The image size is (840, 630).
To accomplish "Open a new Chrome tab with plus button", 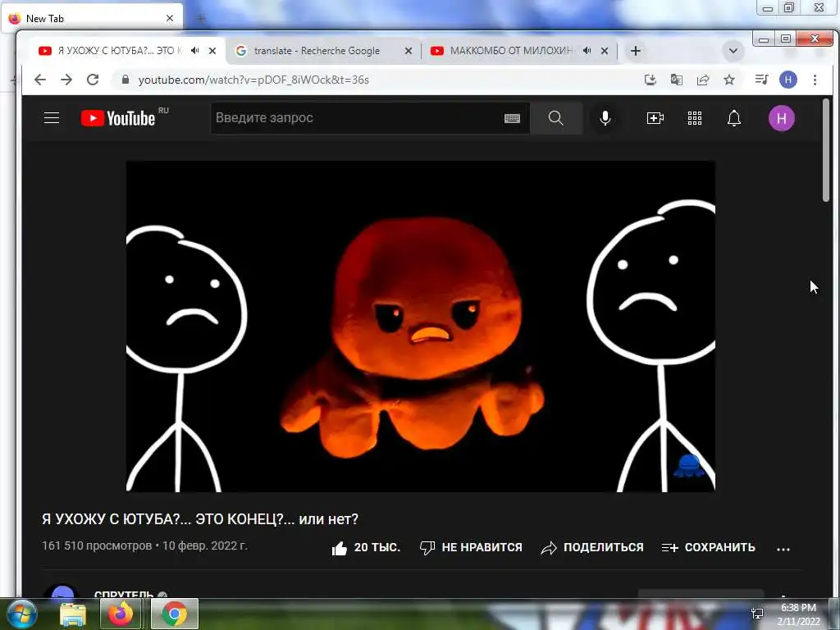I will pos(636,51).
